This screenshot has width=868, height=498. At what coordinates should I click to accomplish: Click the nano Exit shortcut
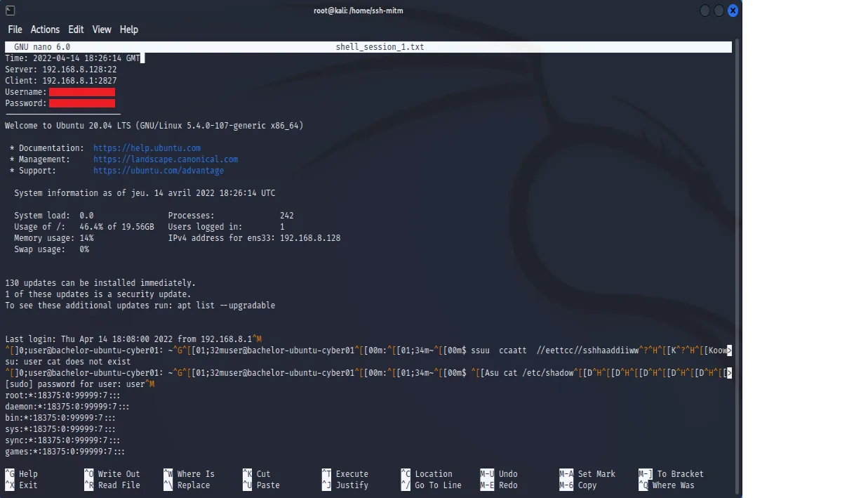click(x=21, y=485)
